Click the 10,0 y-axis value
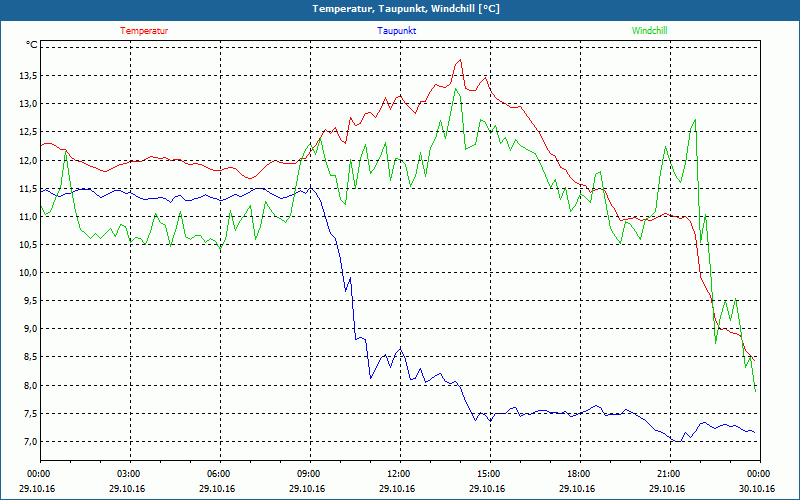800x500 pixels. click(28, 273)
